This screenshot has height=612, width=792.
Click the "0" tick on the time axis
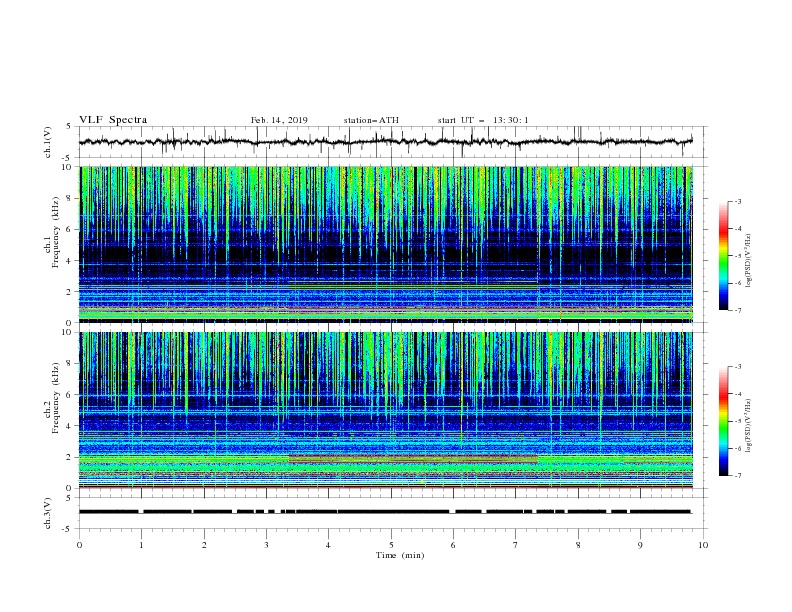click(79, 545)
